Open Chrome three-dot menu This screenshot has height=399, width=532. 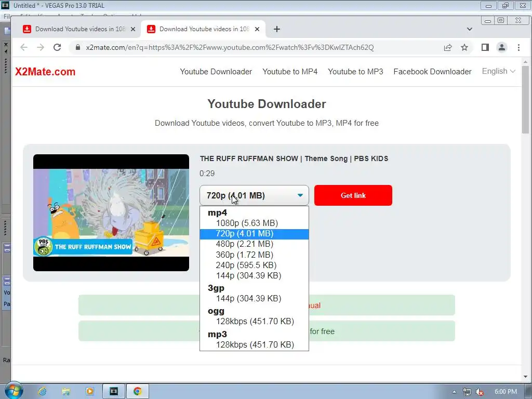518,47
